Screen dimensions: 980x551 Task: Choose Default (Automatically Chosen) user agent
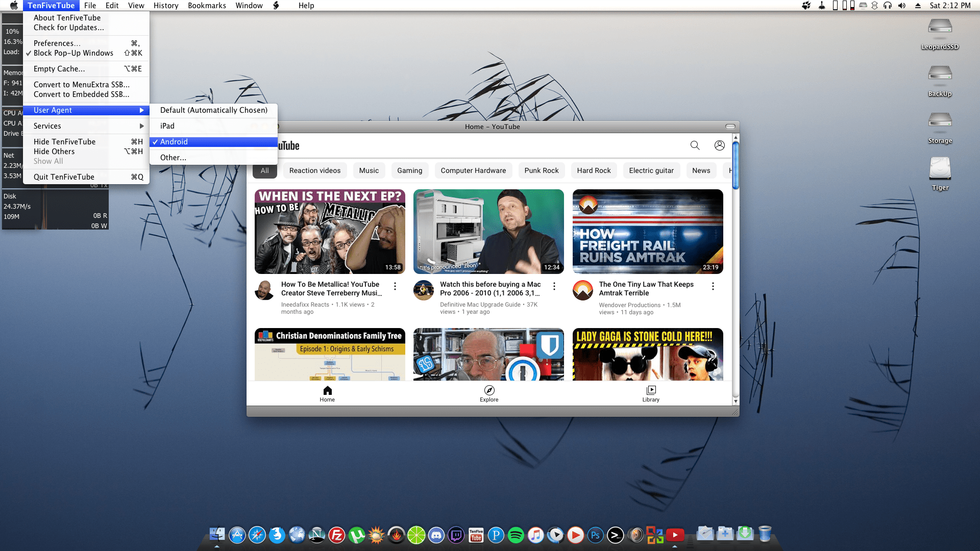tap(213, 110)
